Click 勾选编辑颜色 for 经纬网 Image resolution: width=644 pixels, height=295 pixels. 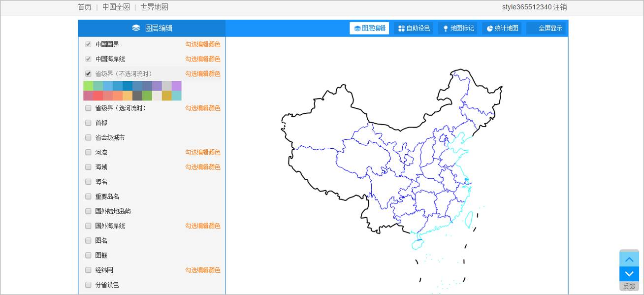pos(202,270)
